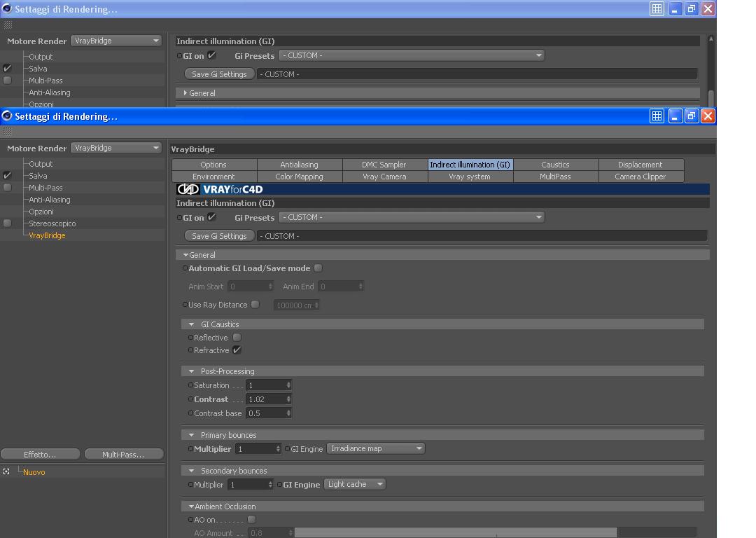
Task: Click the grip handle icon below front window title
Action: 8,132
